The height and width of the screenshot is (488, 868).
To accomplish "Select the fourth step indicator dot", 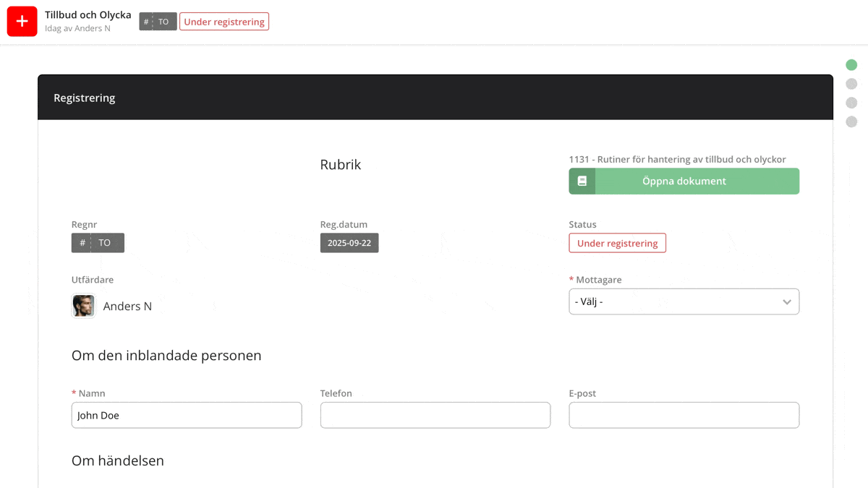I will [x=851, y=121].
